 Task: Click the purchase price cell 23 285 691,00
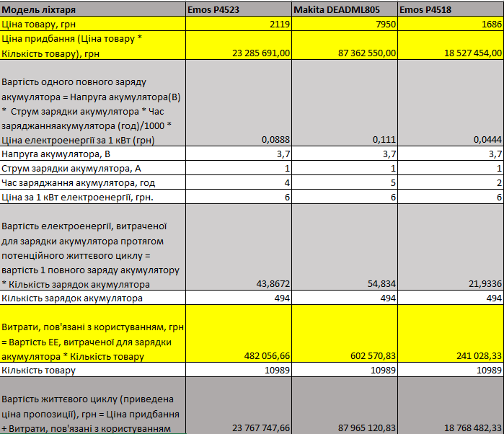click(x=237, y=45)
